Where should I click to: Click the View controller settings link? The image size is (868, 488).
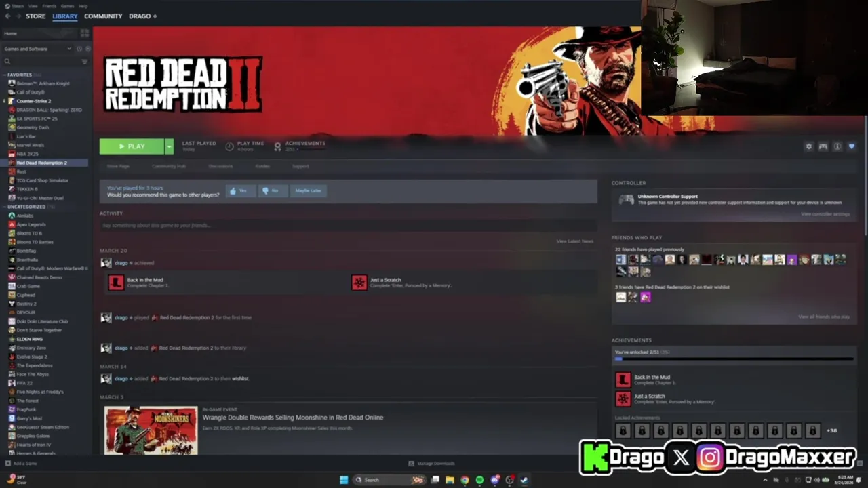pos(825,214)
